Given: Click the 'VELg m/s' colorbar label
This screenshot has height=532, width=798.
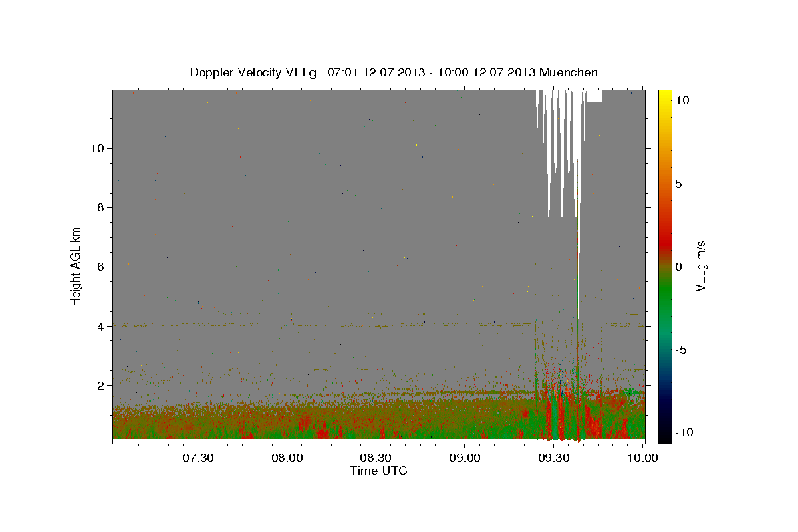Looking at the screenshot, I should pyautogui.click(x=700, y=266).
